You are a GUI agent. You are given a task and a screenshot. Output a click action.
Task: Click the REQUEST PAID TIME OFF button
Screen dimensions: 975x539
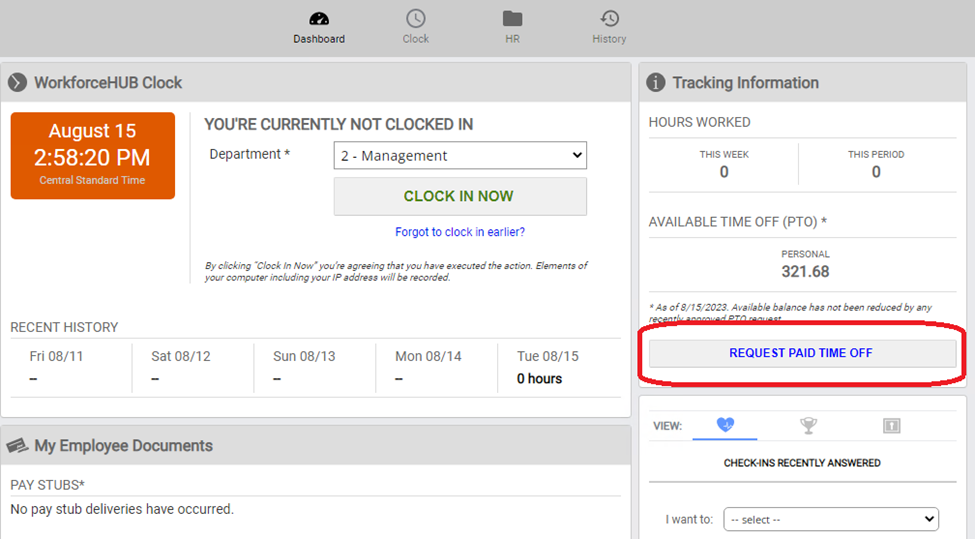tap(802, 353)
